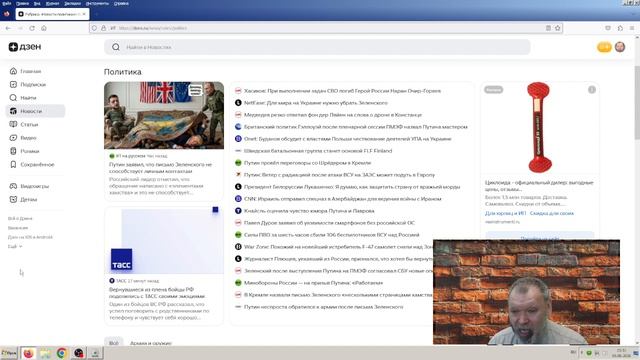640x360 pixels.
Task: Open news "Силы ПВО за шесть часов сбили…"
Action: (331, 235)
